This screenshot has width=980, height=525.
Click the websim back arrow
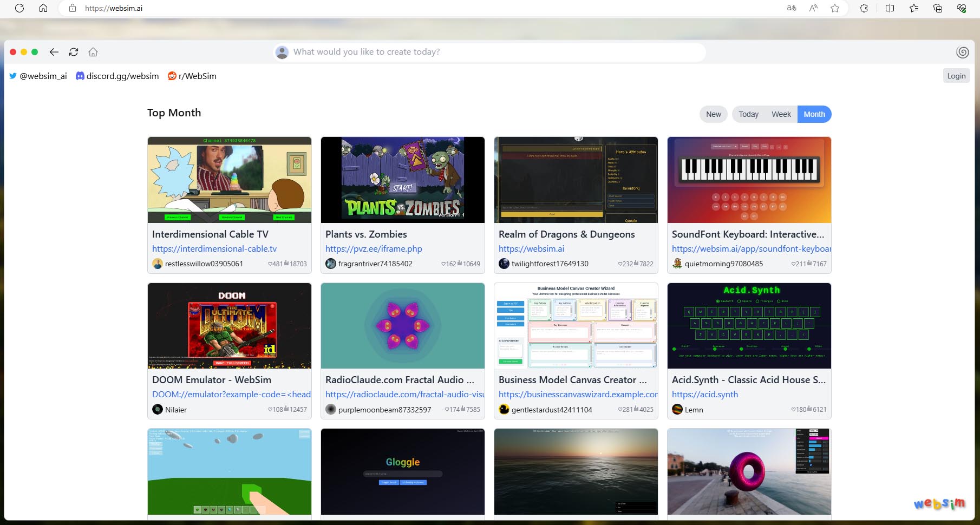54,52
